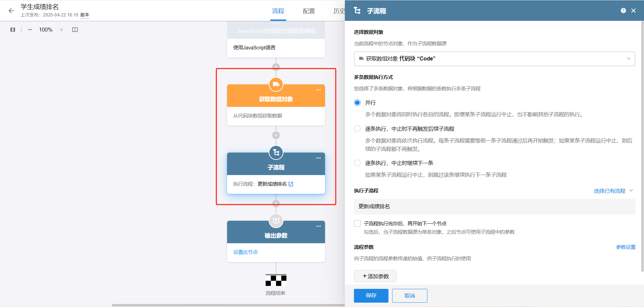644x307 pixels.
Task: Open the help icon in 子流程 panel header
Action: pos(623,11)
